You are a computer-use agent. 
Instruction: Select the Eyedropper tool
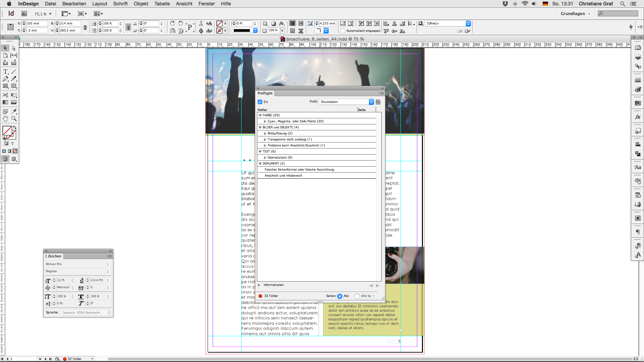[14, 112]
